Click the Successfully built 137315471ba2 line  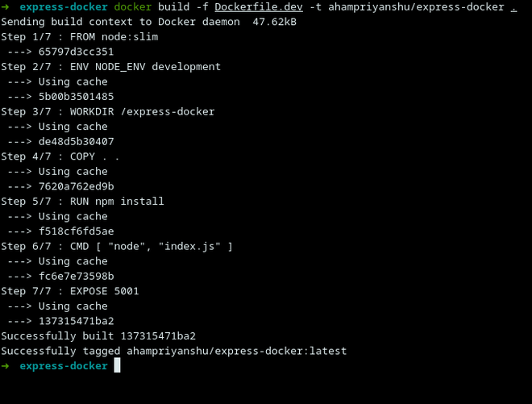[x=98, y=336]
